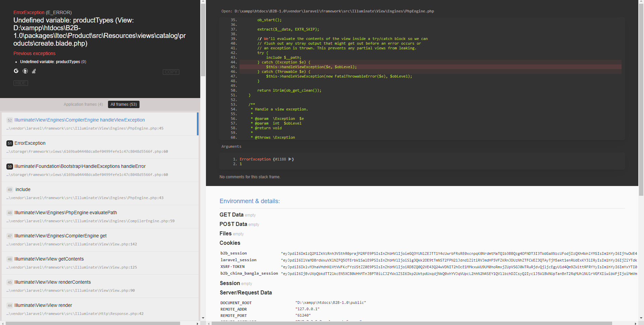Viewport: 644px width, 325px height.
Task: Click the Arguments label
Action: [x=231, y=146]
